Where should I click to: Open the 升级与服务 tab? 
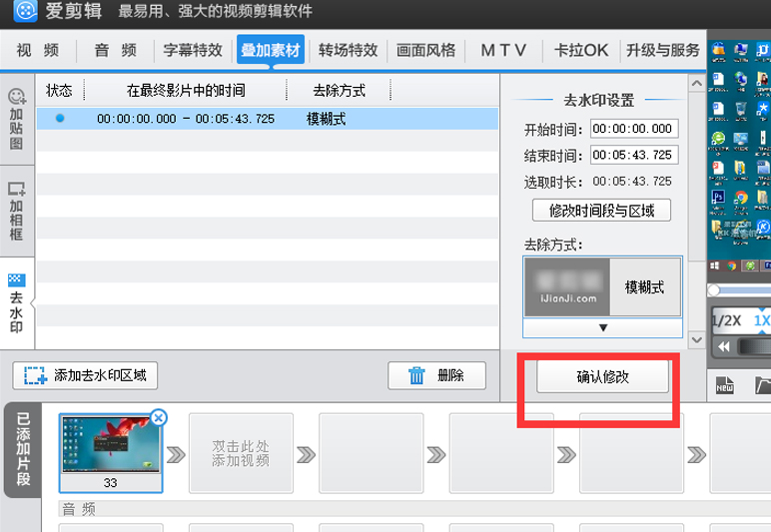click(x=663, y=50)
